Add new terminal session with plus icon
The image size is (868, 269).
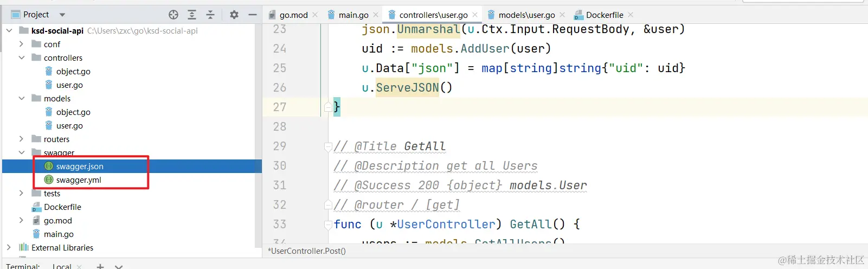pyautogui.click(x=100, y=266)
